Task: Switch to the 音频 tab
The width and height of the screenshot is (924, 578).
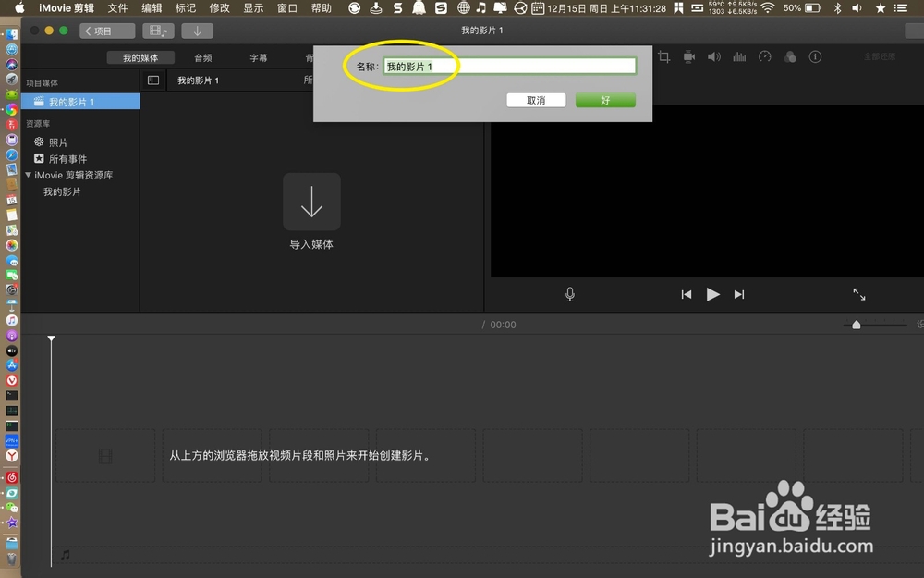Action: point(203,57)
